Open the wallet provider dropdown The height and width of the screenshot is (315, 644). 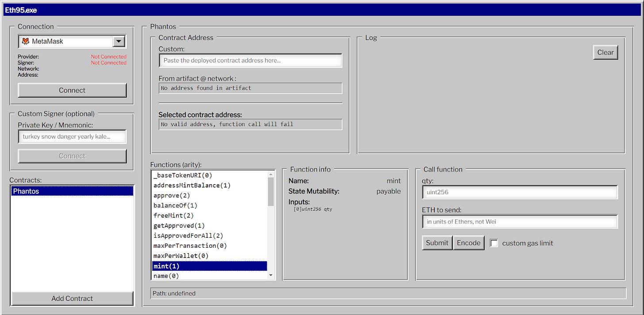119,41
